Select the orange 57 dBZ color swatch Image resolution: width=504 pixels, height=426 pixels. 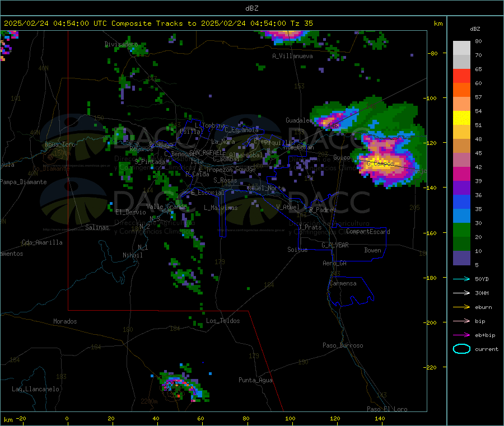pyautogui.click(x=461, y=90)
